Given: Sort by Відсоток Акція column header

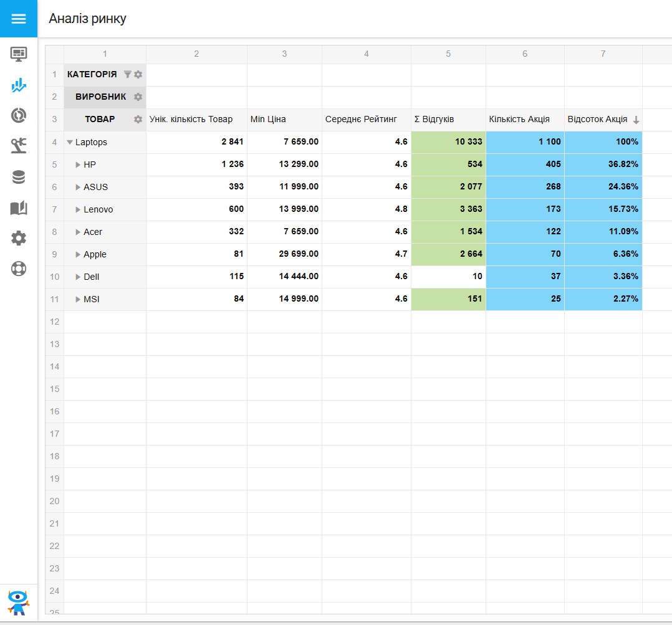Looking at the screenshot, I should (597, 120).
